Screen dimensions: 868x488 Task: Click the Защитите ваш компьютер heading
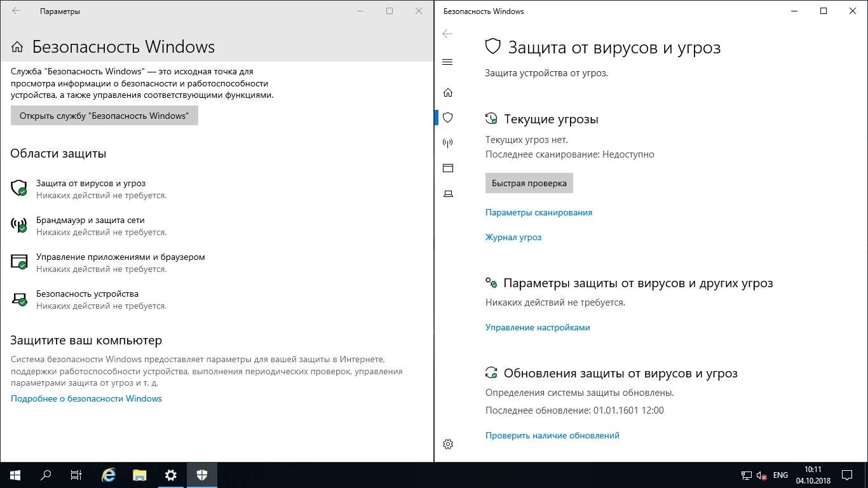(x=86, y=341)
